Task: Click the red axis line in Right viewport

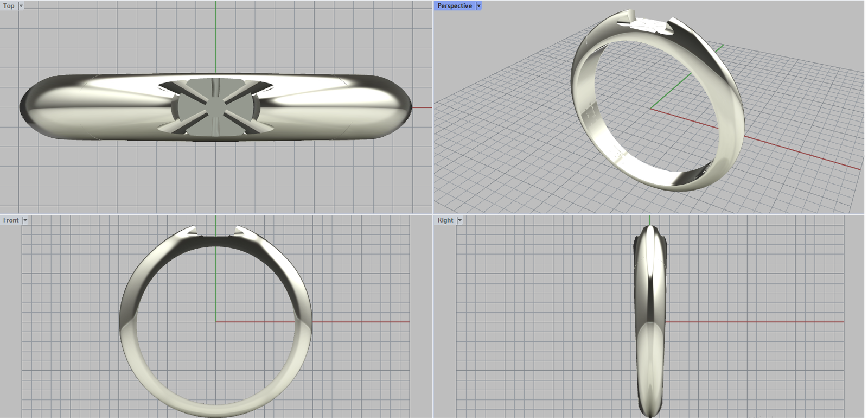Action: click(759, 322)
